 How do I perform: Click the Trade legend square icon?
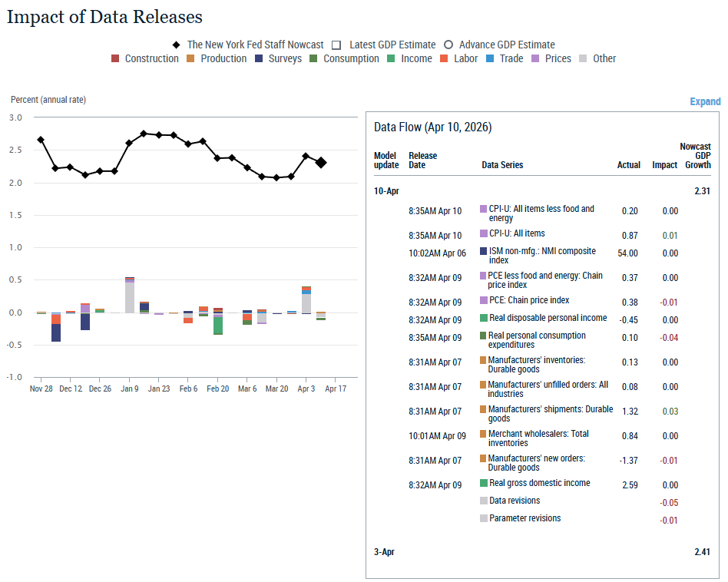tap(490, 59)
